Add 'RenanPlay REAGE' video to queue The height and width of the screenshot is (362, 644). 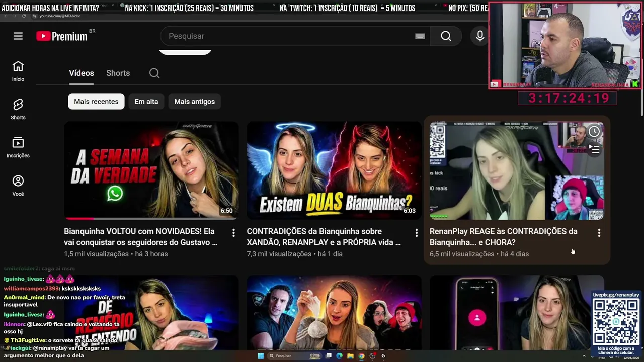(x=595, y=149)
